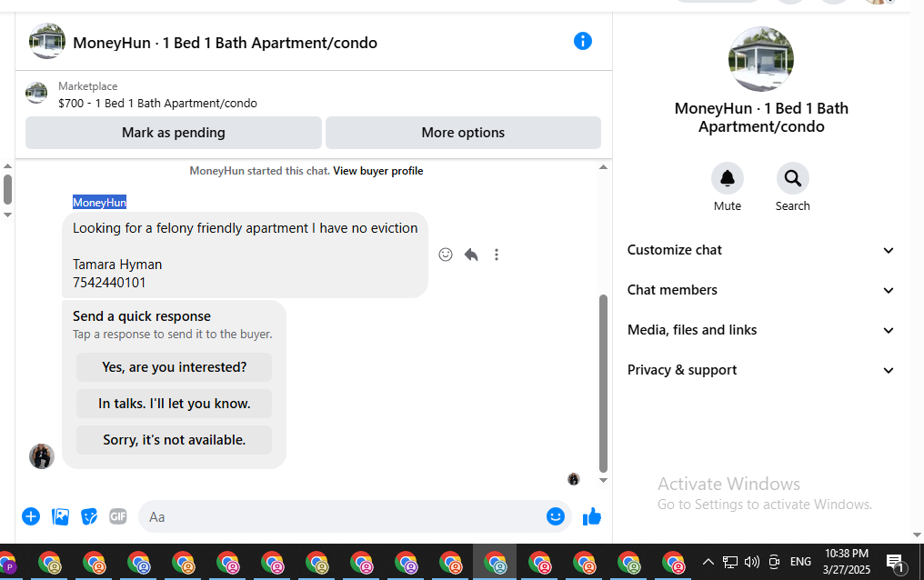Send a thumbs-up like
The height and width of the screenshot is (580, 924).
[592, 516]
